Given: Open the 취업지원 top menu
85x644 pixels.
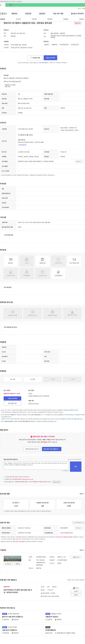Looking at the screenshot, I should (x=28, y=13).
